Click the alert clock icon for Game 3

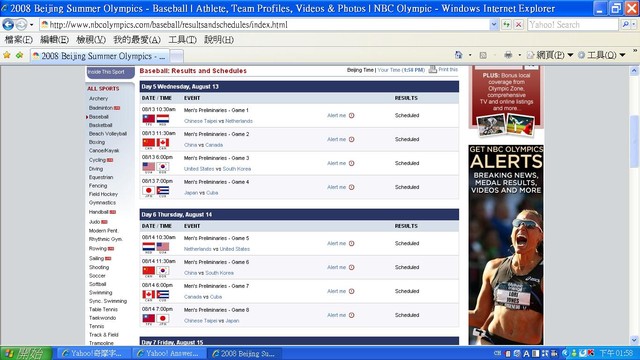point(351,163)
